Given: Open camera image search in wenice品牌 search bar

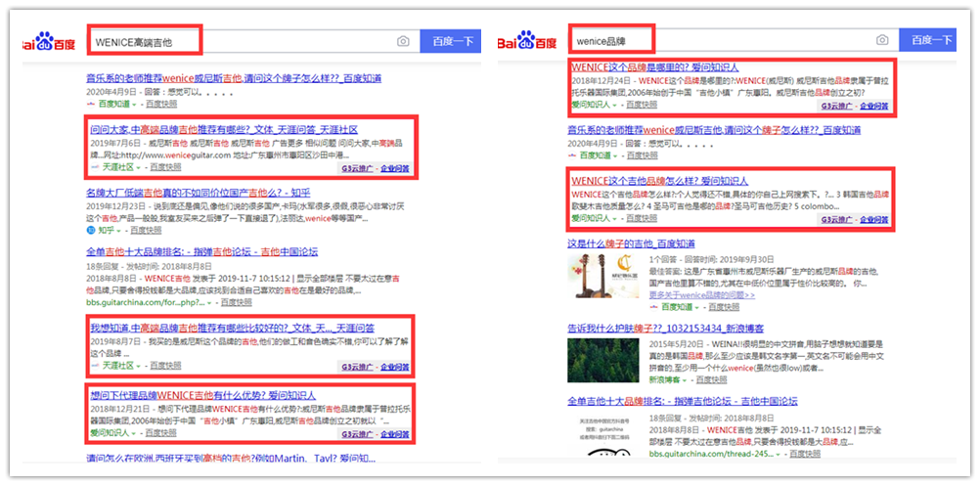Looking at the screenshot, I should click(882, 40).
